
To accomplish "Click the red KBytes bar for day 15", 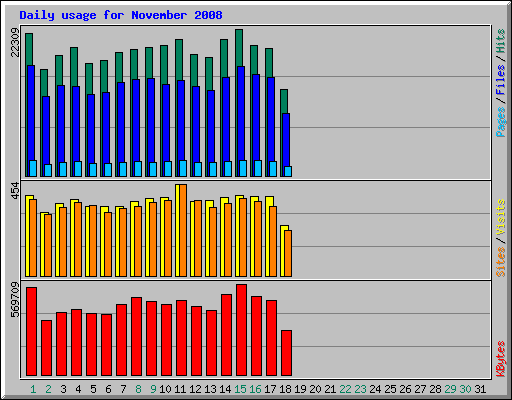I will (241, 330).
